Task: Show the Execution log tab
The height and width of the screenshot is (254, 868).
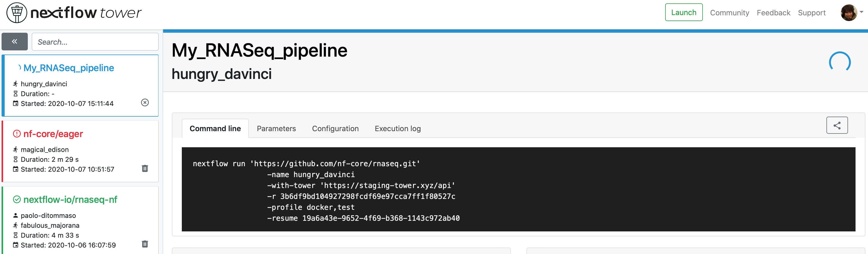Action: (x=398, y=128)
